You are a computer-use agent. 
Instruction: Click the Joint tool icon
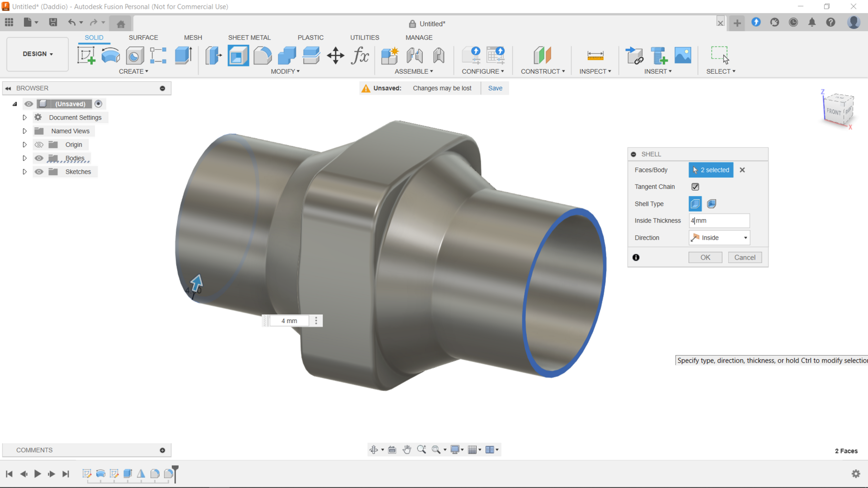pos(414,55)
